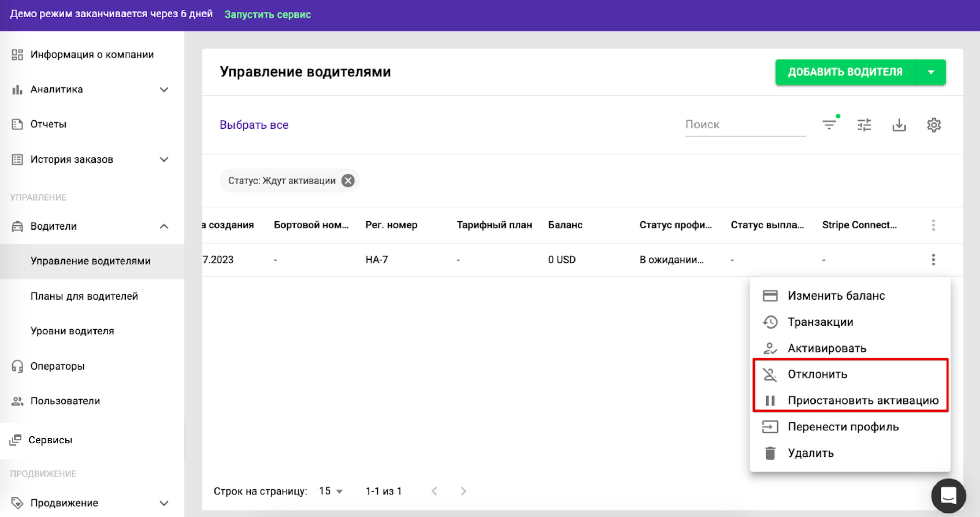The height and width of the screenshot is (517, 980).
Task: Click the download export icon
Action: tap(899, 125)
